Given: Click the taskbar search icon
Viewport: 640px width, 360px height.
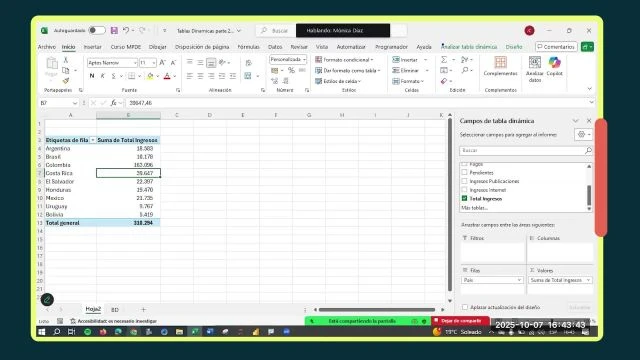Looking at the screenshot, I should click(57, 332).
